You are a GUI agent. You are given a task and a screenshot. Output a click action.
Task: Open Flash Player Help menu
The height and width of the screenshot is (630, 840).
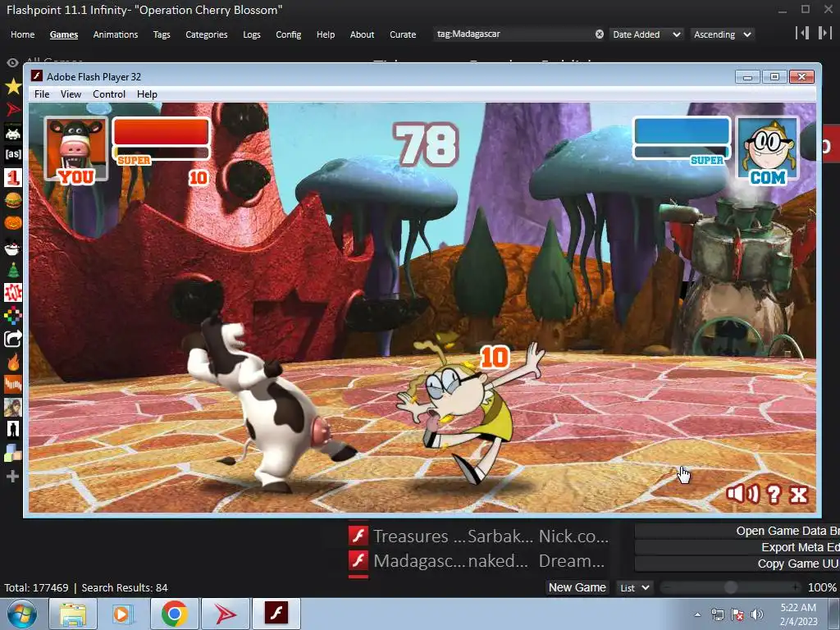tap(147, 94)
